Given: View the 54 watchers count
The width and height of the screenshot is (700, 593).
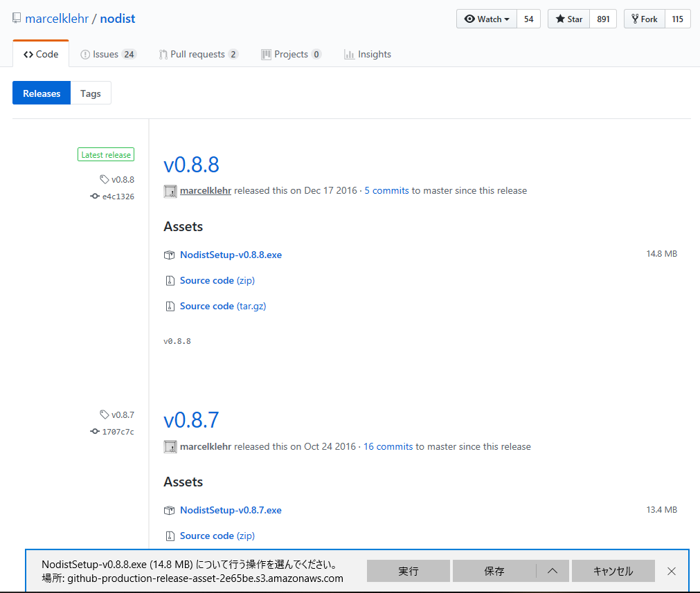Looking at the screenshot, I should click(528, 19).
